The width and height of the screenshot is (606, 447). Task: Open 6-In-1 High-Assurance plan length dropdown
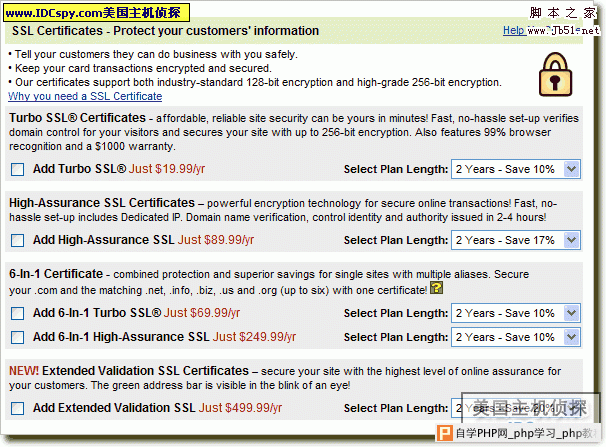point(516,337)
